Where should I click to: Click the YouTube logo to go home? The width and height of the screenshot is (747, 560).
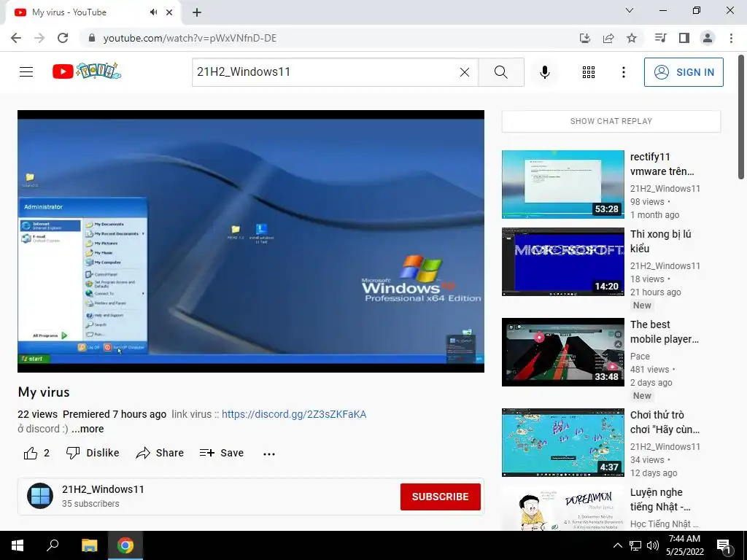click(87, 71)
